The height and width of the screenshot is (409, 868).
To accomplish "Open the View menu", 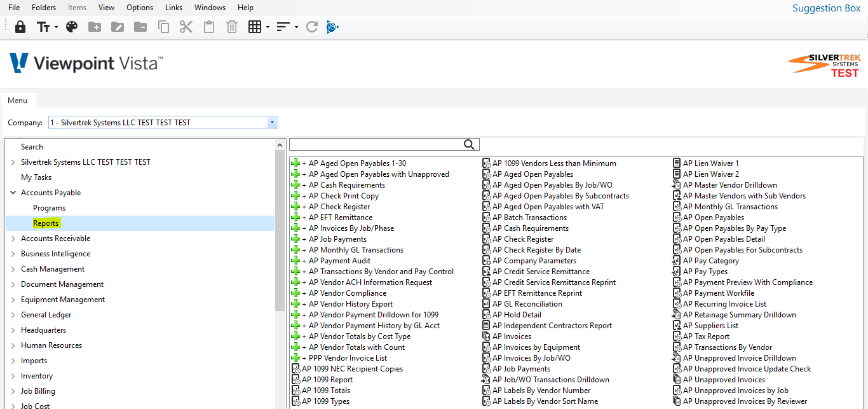I will pos(107,8).
